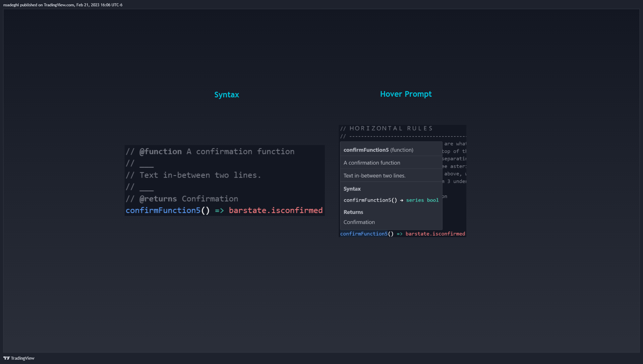The image size is (643, 364).
Task: Click 'A confirmation function' in hover tooltip
Action: [x=372, y=163]
